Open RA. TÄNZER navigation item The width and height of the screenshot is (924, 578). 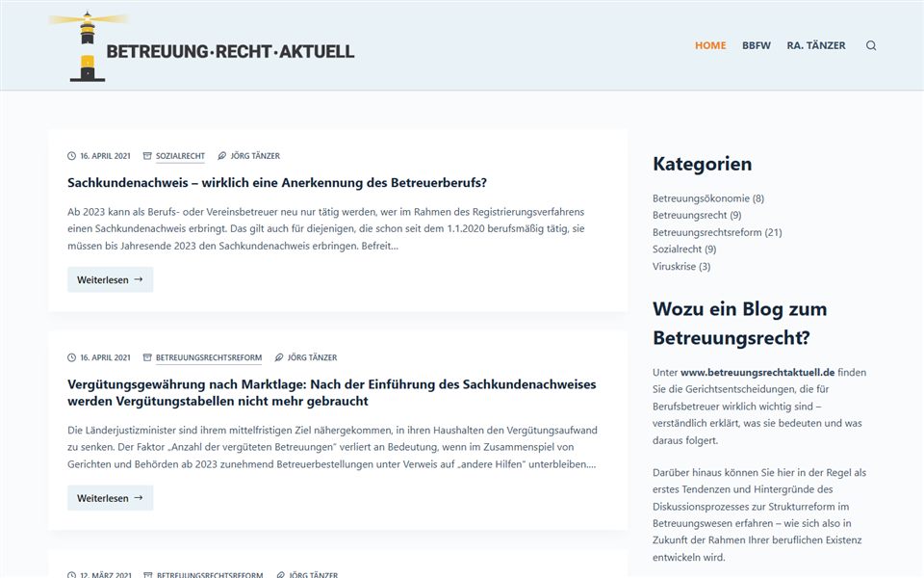coord(815,45)
